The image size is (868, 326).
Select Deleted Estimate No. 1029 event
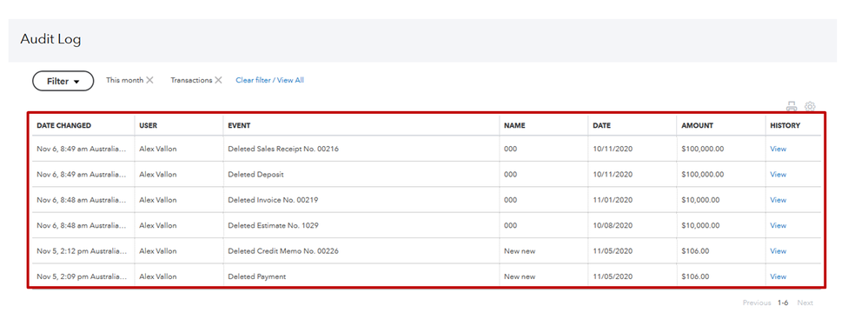(273, 225)
